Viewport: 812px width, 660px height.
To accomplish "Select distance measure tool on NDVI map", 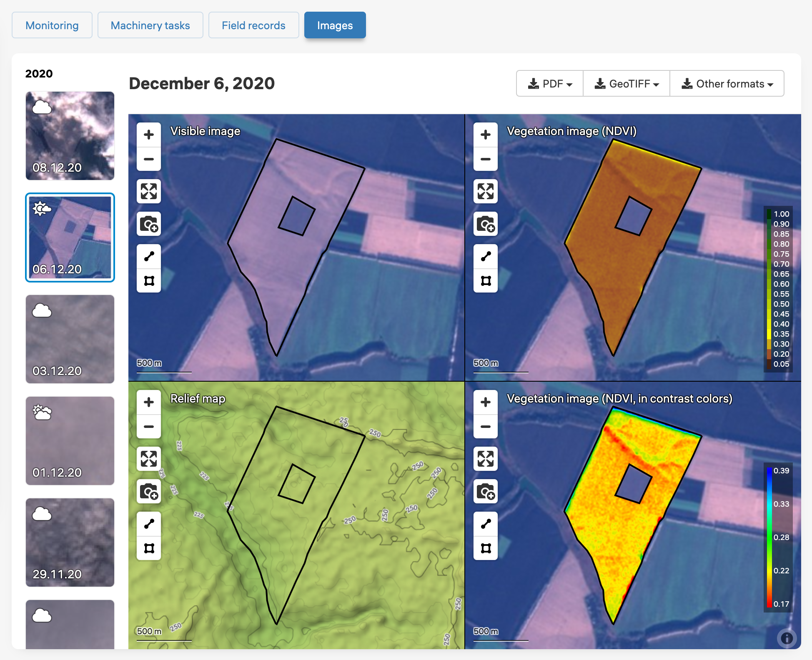I will [486, 256].
